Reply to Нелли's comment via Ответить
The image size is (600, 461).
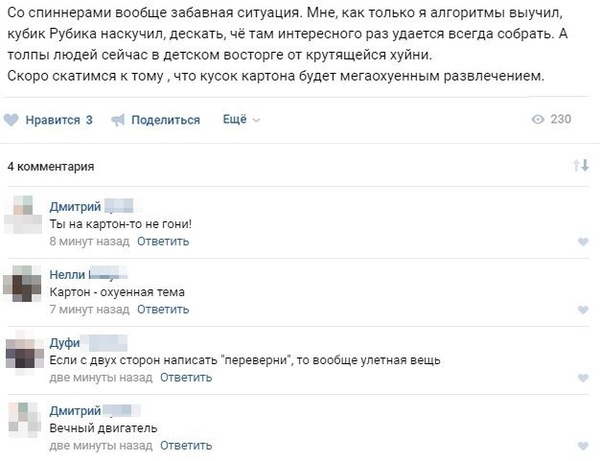coord(163,309)
